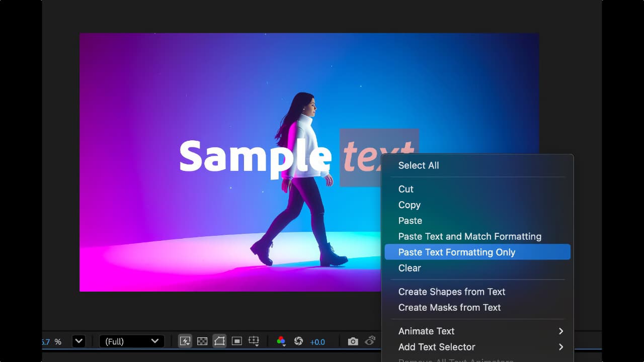This screenshot has width=644, height=362.
Task: Take a snapshot with the camera icon
Action: [353, 341]
